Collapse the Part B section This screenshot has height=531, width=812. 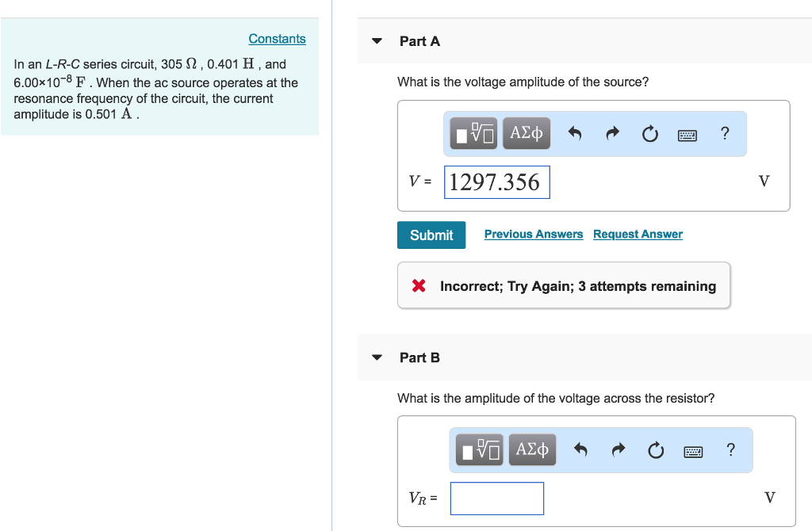click(x=376, y=357)
